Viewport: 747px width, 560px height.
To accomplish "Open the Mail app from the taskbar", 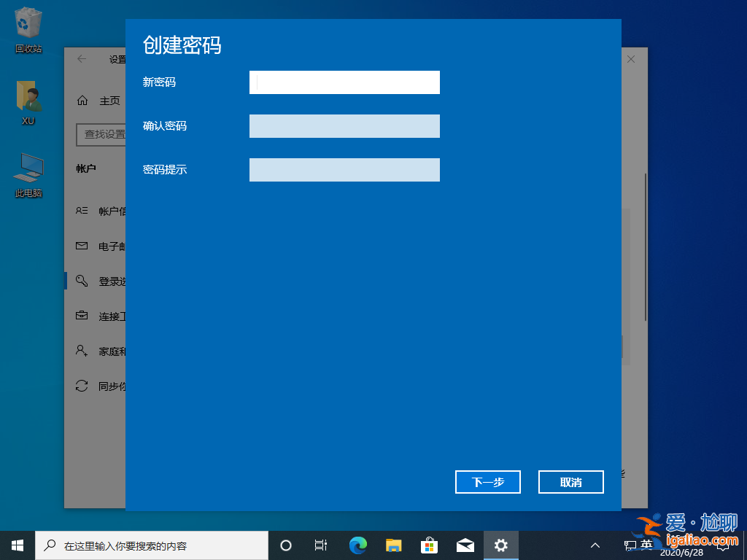I will pos(465,545).
